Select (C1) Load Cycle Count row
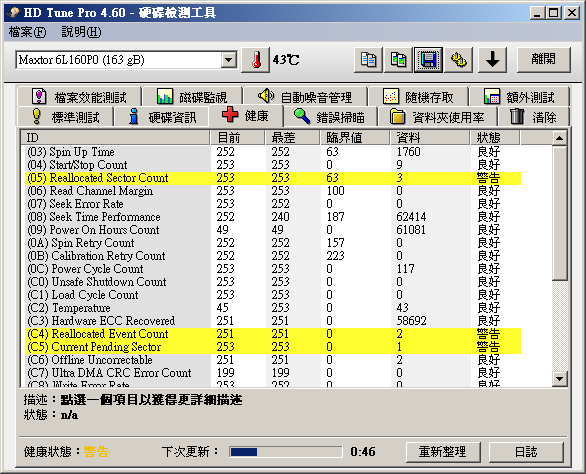 point(274,295)
